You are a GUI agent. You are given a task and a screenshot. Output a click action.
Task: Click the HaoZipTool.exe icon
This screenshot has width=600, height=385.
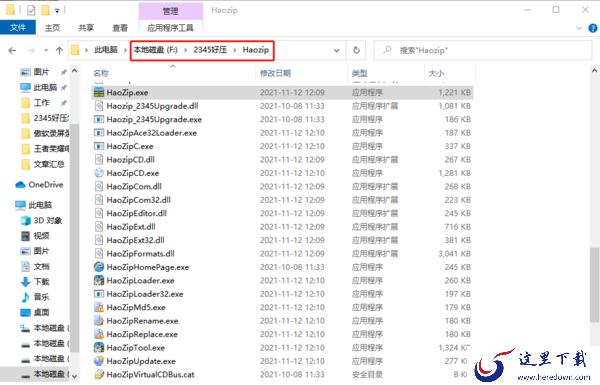tap(99, 347)
